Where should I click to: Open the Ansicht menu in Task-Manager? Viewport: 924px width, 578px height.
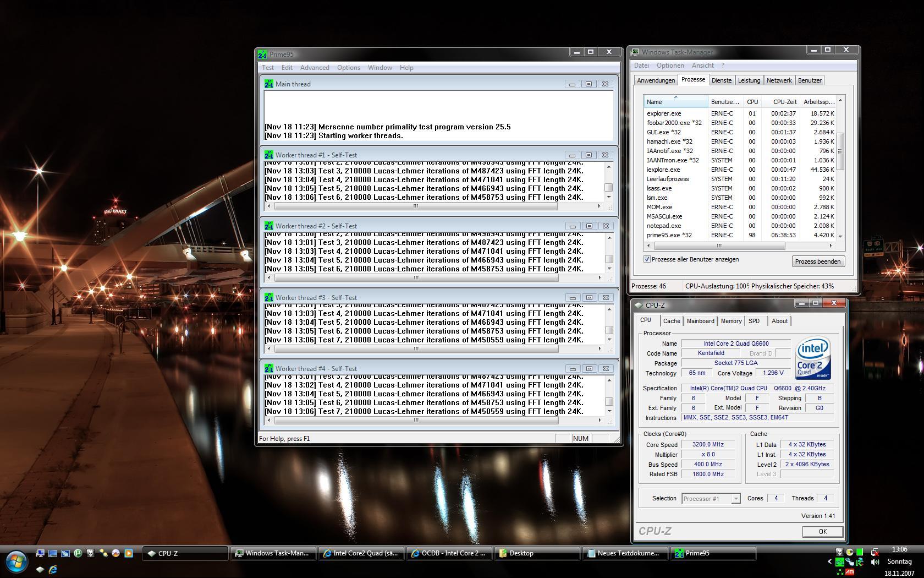703,66
